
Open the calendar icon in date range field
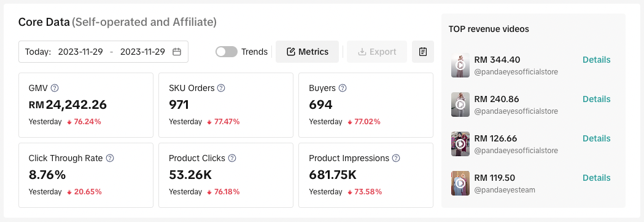point(177,52)
